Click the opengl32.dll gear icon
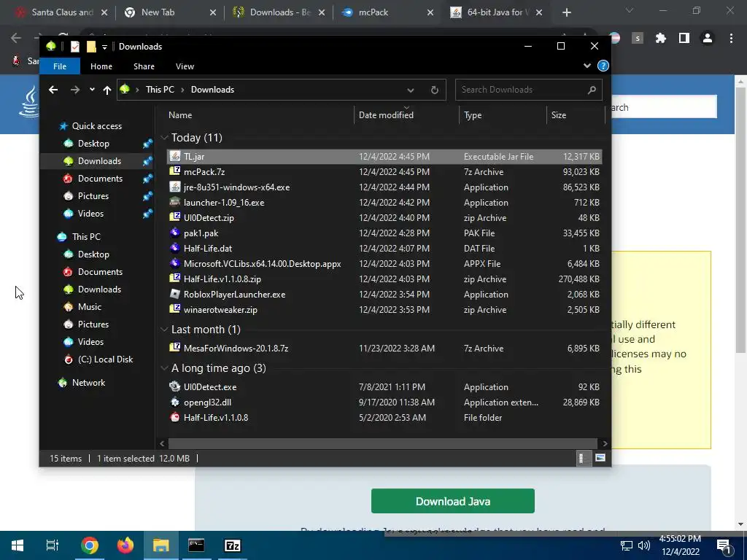This screenshot has width=747, height=560. point(175,402)
